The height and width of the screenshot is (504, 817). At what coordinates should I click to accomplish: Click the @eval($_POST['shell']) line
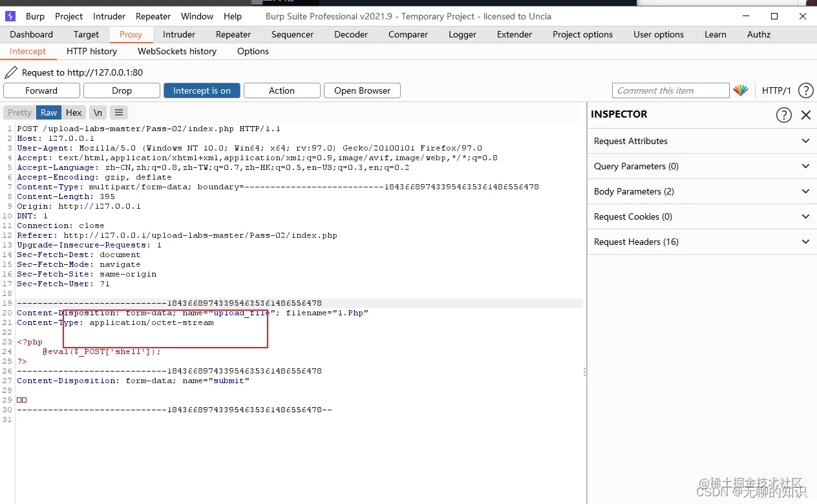click(x=101, y=352)
